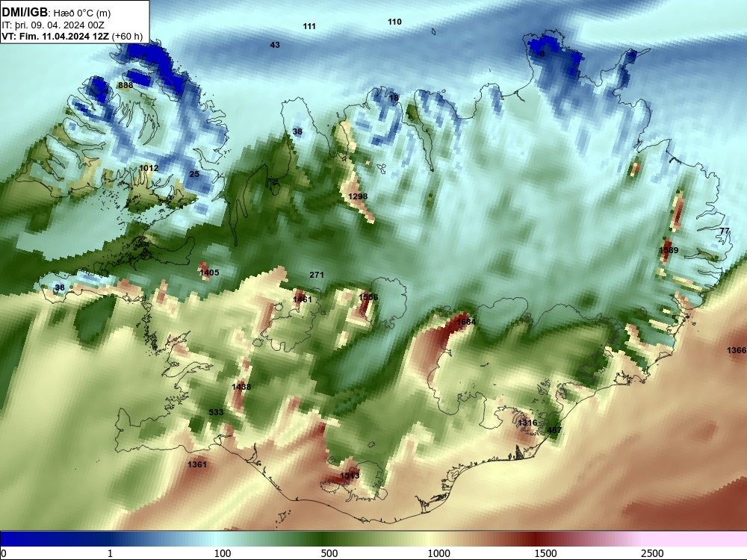Click the 1461 value label
The width and height of the screenshot is (747, 560).
pyautogui.click(x=303, y=299)
